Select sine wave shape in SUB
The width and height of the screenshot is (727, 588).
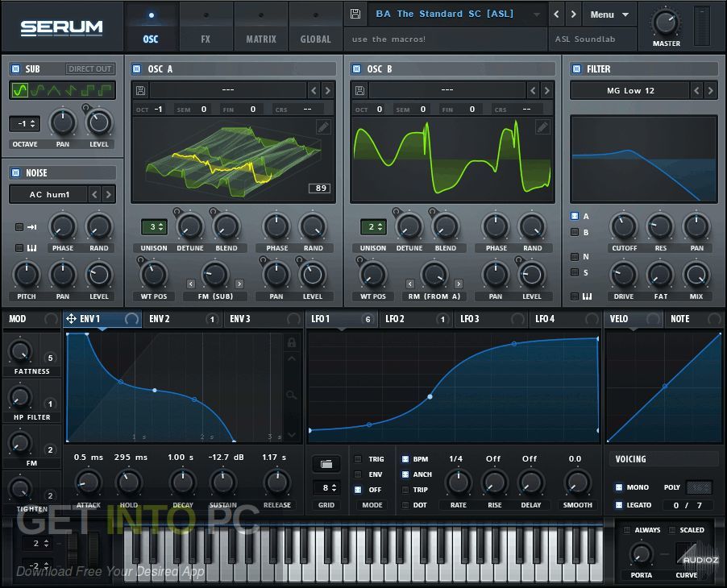(x=20, y=90)
